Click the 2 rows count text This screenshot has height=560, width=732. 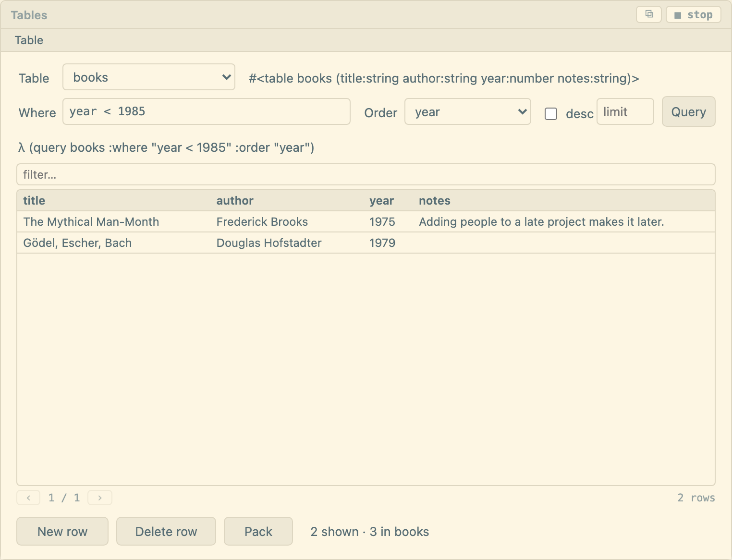tap(696, 498)
